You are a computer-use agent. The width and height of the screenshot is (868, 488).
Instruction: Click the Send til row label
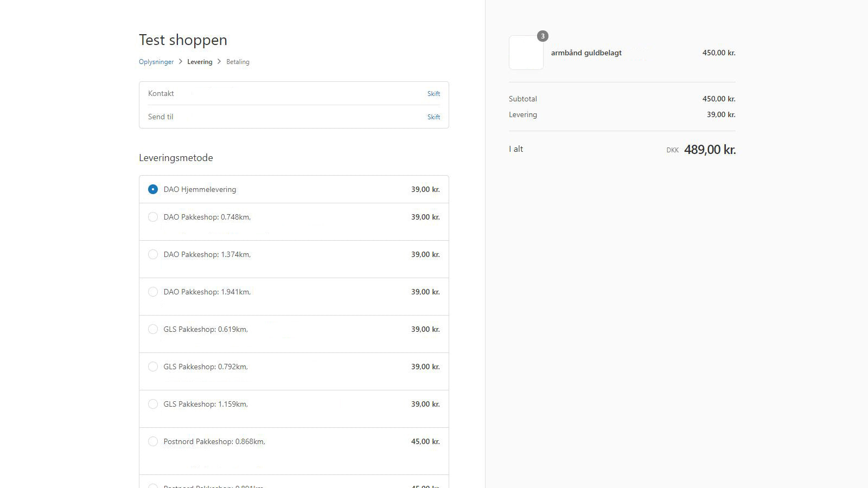pos(161,117)
